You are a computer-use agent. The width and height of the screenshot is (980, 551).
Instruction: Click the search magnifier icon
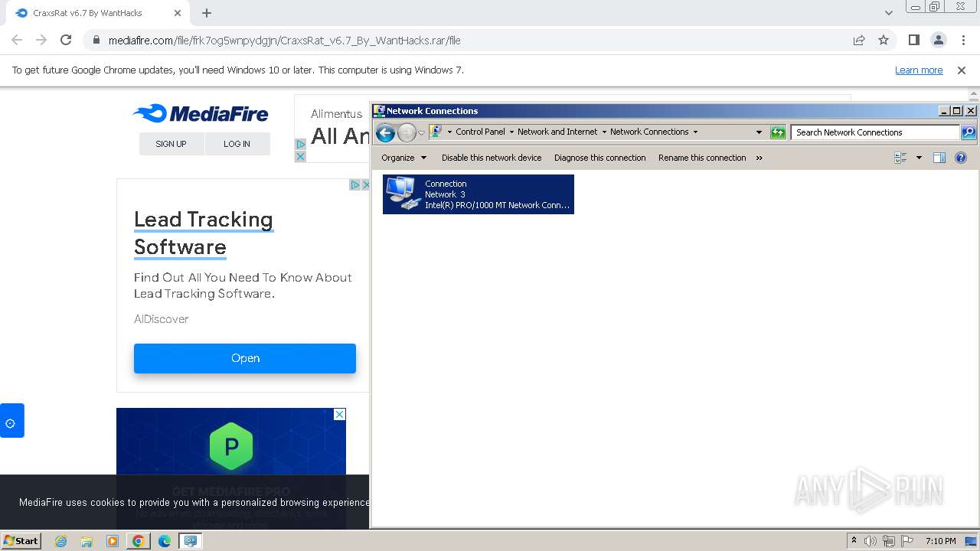(969, 132)
